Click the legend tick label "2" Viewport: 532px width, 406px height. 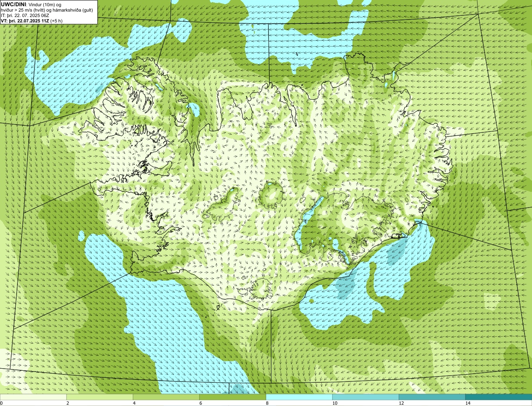(x=67, y=403)
